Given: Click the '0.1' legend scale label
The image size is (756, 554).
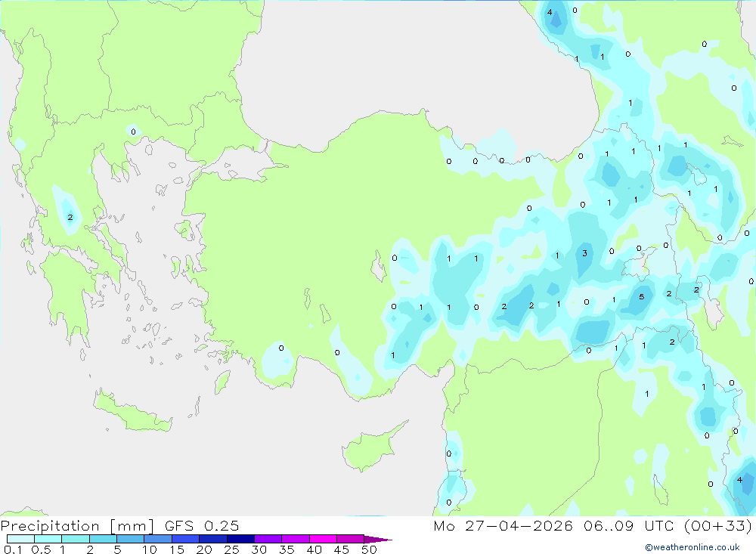Looking at the screenshot, I should tap(13, 549).
